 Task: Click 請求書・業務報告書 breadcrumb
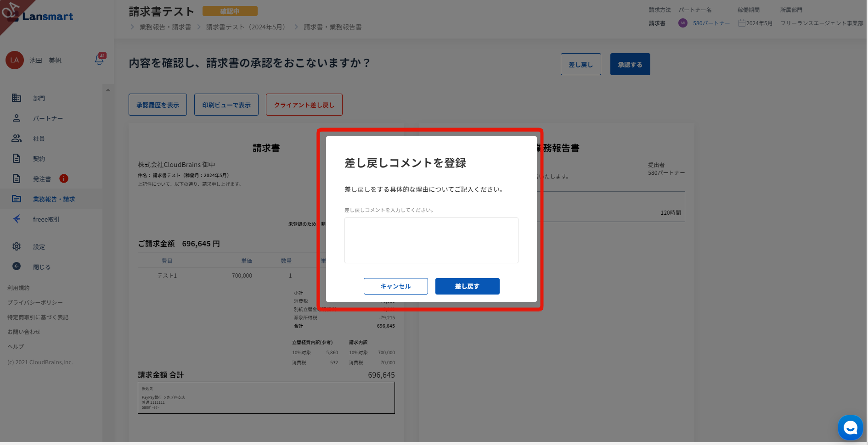(333, 27)
